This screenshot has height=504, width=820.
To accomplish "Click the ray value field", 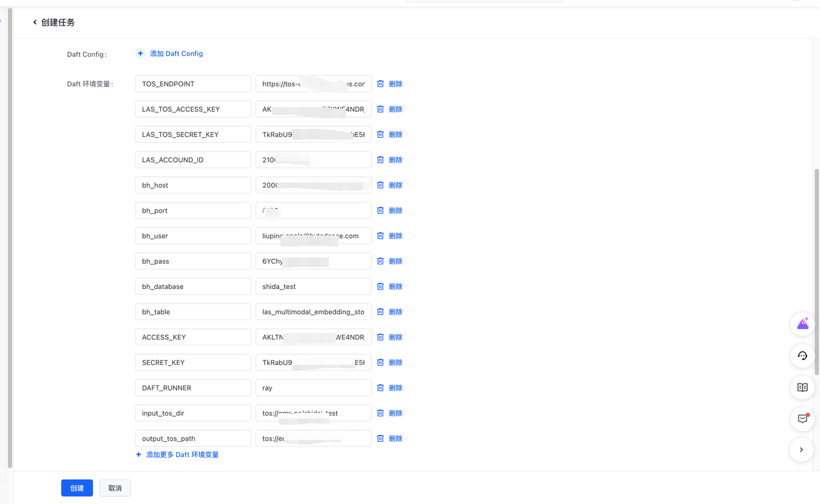I will (x=313, y=388).
